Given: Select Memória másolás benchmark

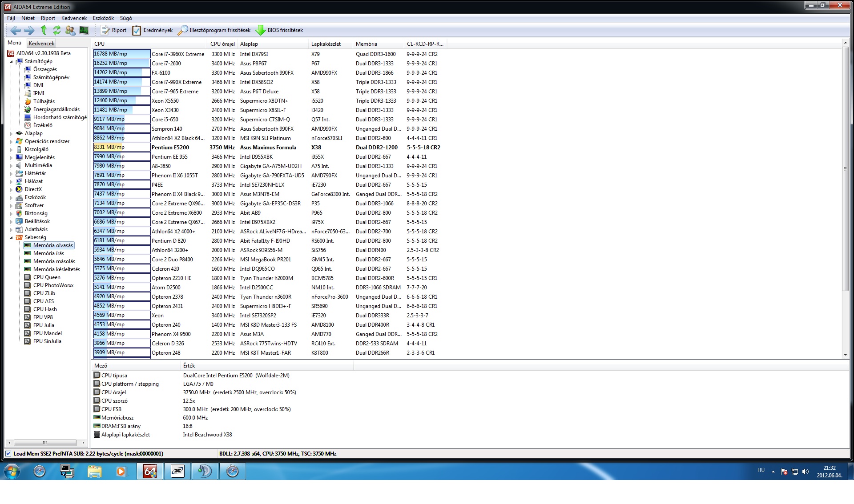Looking at the screenshot, I should click(x=54, y=261).
